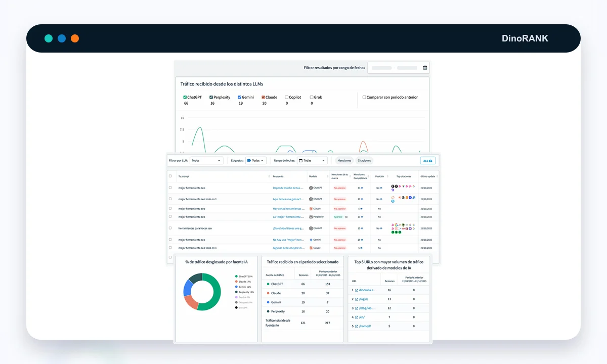Click the cloud download icon on XLS button
This screenshot has height=364, width=607.
(431, 160)
